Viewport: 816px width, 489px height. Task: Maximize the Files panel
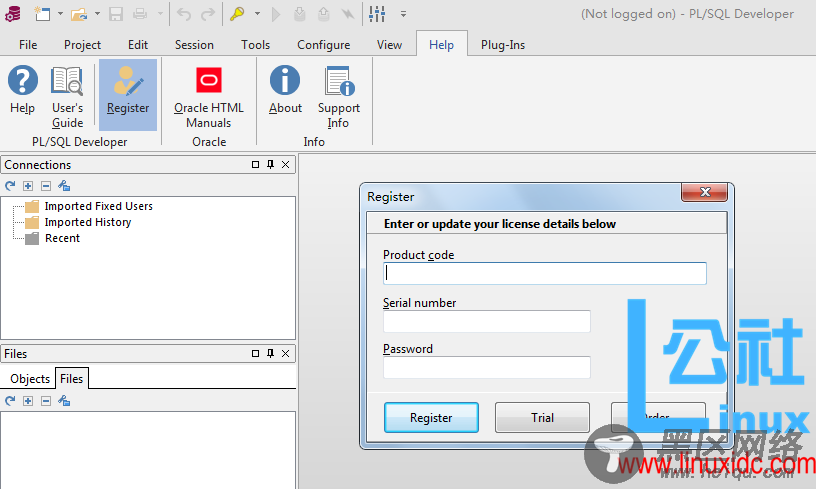click(255, 353)
